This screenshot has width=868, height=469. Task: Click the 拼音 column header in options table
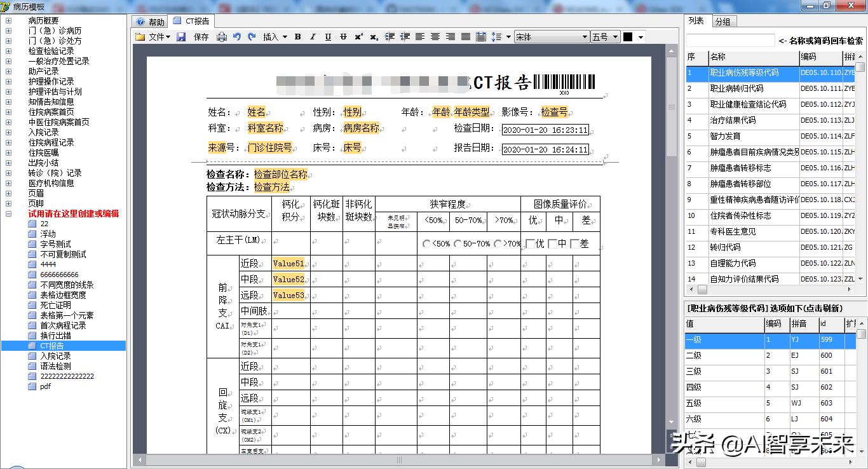tap(803, 323)
